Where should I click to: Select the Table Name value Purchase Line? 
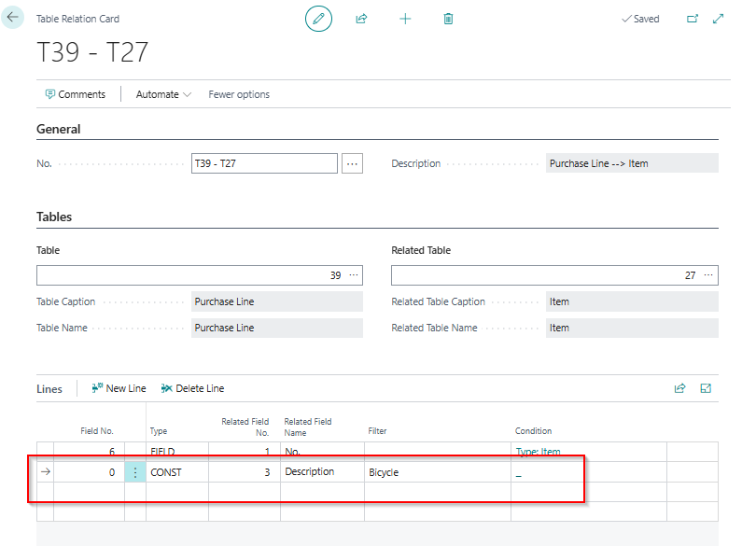point(277,328)
